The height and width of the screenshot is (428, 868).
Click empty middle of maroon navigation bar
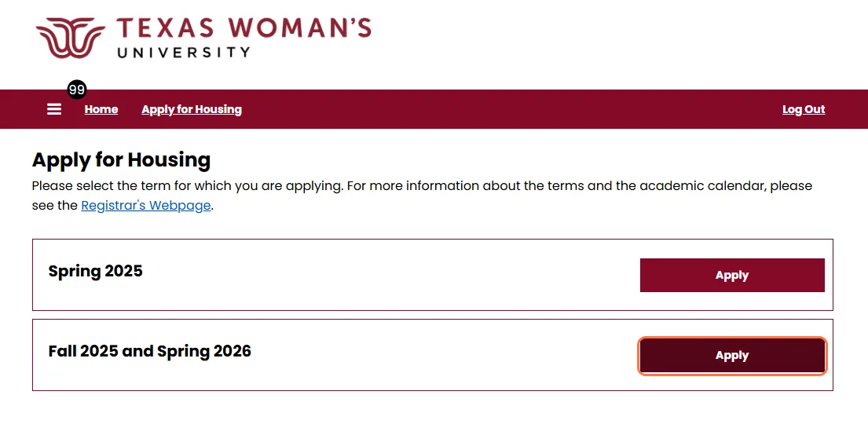click(498, 109)
